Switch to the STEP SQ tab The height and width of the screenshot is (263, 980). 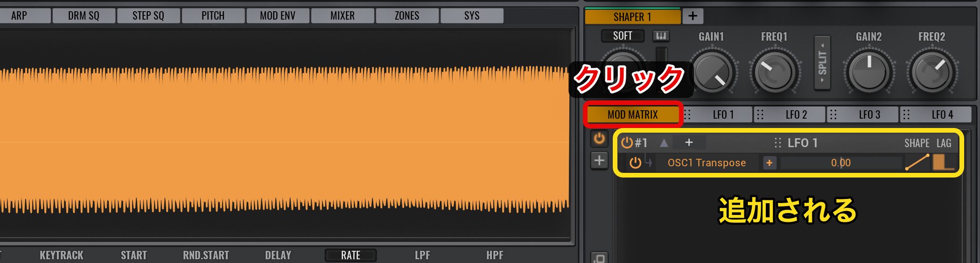click(148, 16)
